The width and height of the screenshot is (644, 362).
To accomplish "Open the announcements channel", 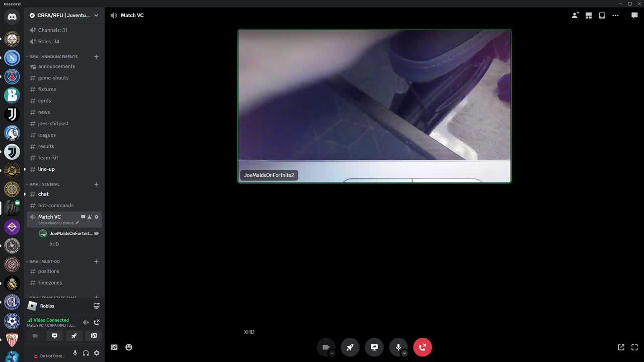I will (x=56, y=66).
